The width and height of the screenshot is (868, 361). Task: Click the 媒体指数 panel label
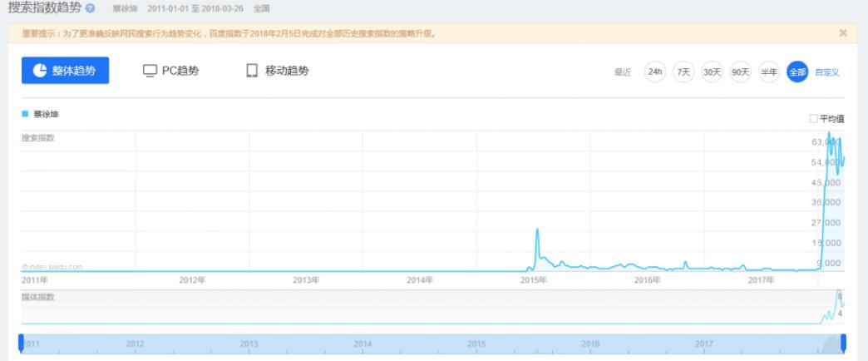38,297
